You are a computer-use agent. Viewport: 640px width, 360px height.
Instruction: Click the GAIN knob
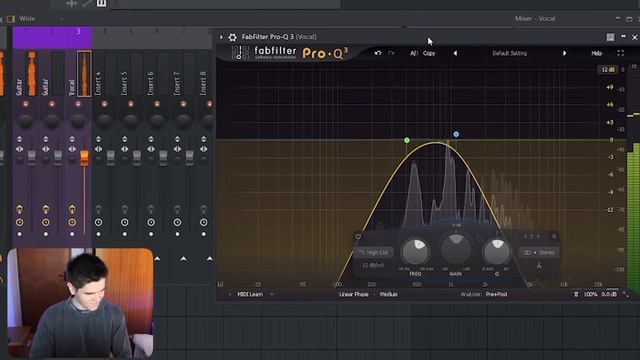[456, 250]
